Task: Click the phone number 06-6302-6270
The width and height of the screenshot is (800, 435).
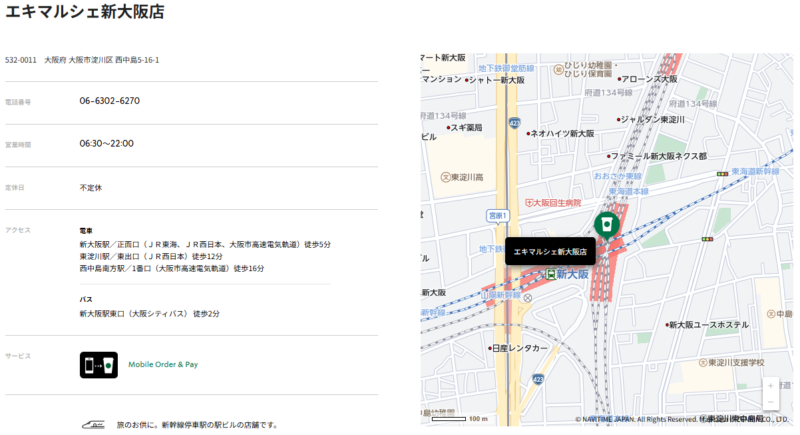Action: [110, 101]
